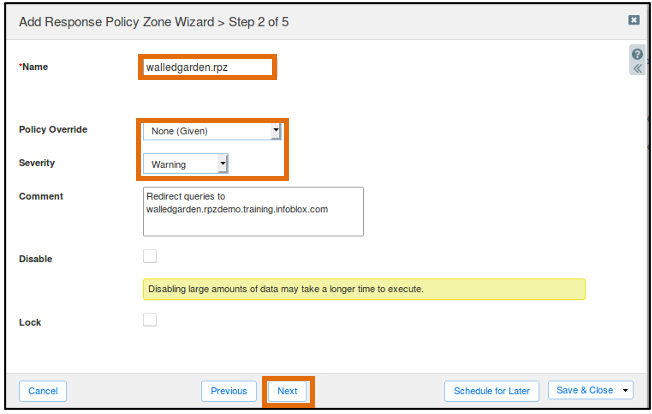Tick the Disable checkbox
The height and width of the screenshot is (414, 652).
click(x=150, y=256)
